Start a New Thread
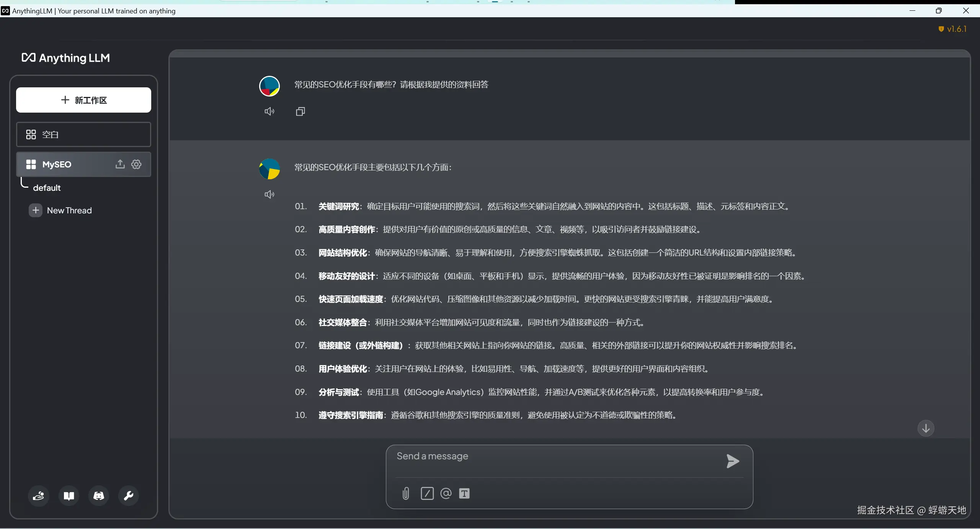Image resolution: width=980 pixels, height=529 pixels. pos(69,210)
